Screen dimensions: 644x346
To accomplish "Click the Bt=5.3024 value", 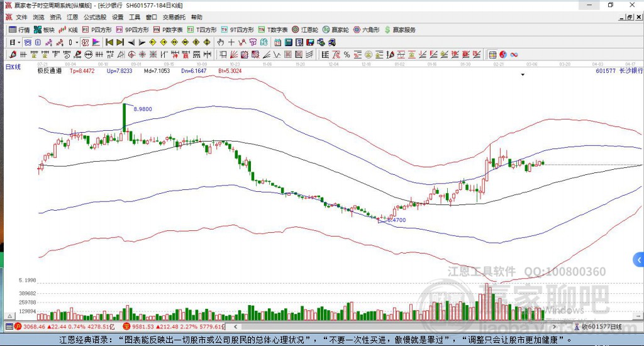I will [230, 70].
